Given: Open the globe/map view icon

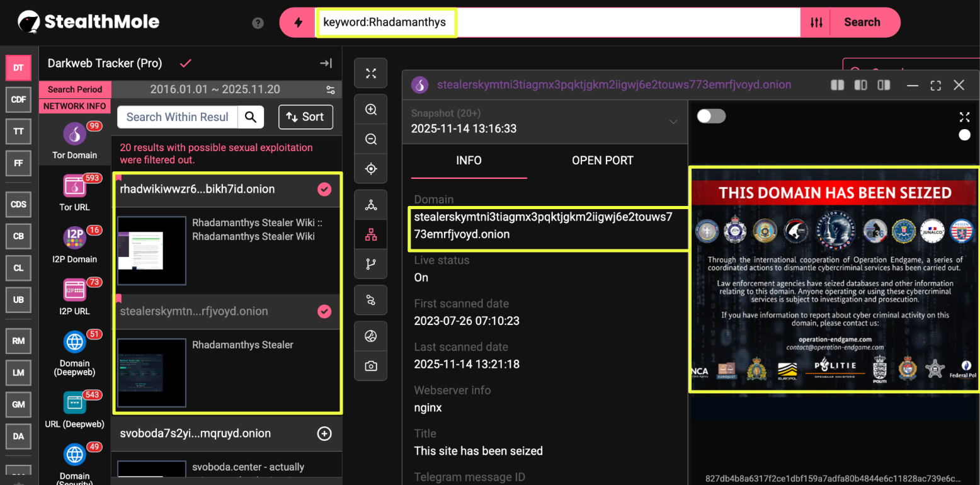Looking at the screenshot, I should coord(371,336).
